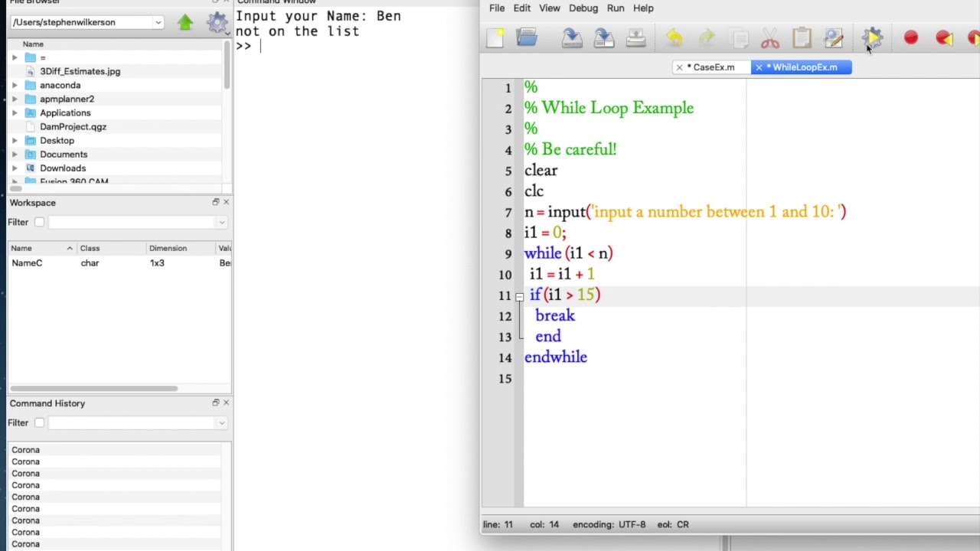980x551 pixels.
Task: Select the DamProject.qgz file
Action: click(73, 126)
